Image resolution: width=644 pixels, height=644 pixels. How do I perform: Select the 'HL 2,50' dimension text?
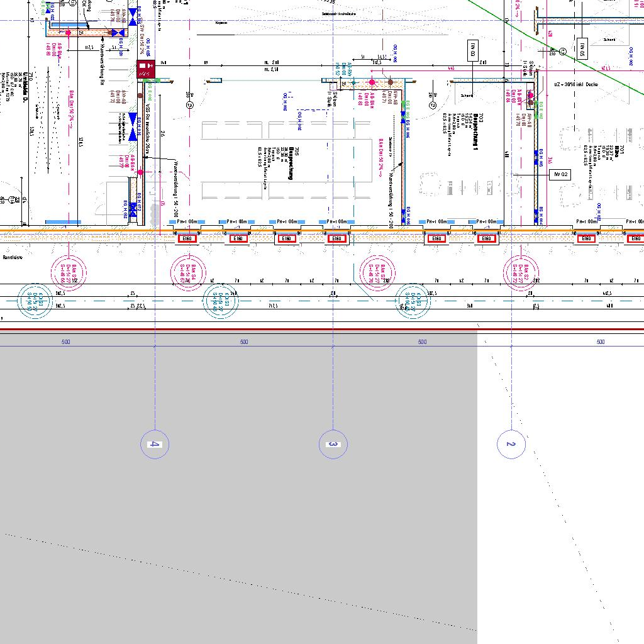pyautogui.click(x=272, y=69)
